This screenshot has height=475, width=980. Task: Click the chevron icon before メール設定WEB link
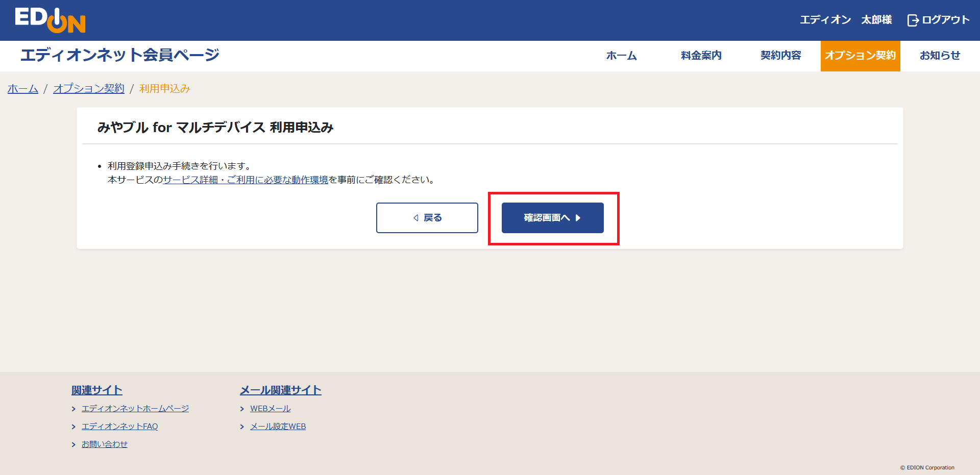(242, 426)
